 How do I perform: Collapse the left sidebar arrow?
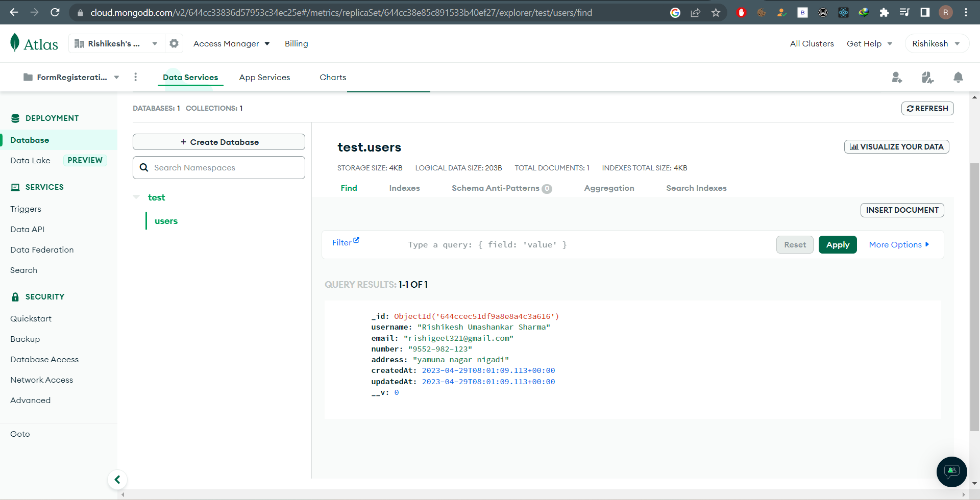pos(117,480)
